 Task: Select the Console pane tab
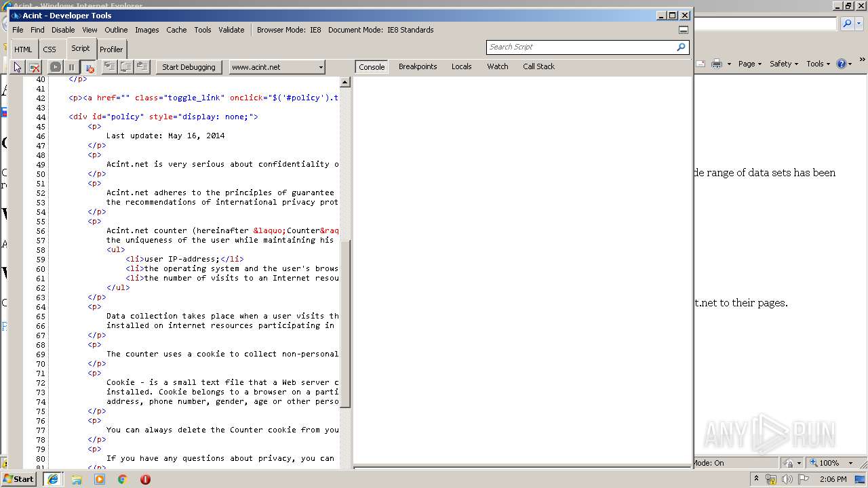(x=372, y=67)
